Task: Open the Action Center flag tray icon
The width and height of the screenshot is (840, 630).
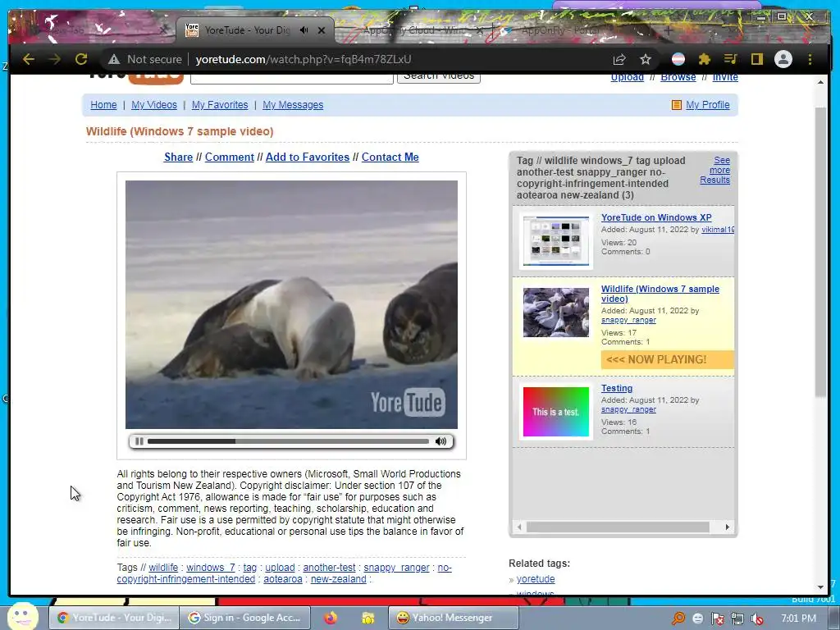Action: point(718,619)
